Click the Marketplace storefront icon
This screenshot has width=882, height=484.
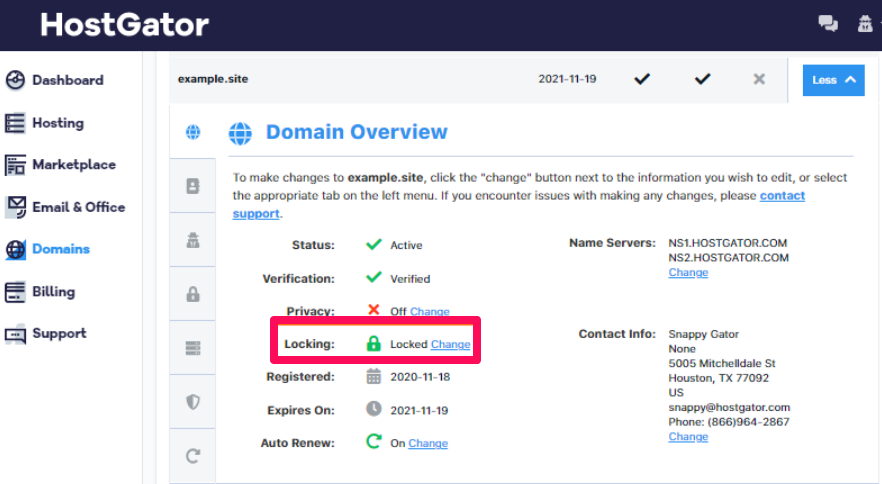15,165
